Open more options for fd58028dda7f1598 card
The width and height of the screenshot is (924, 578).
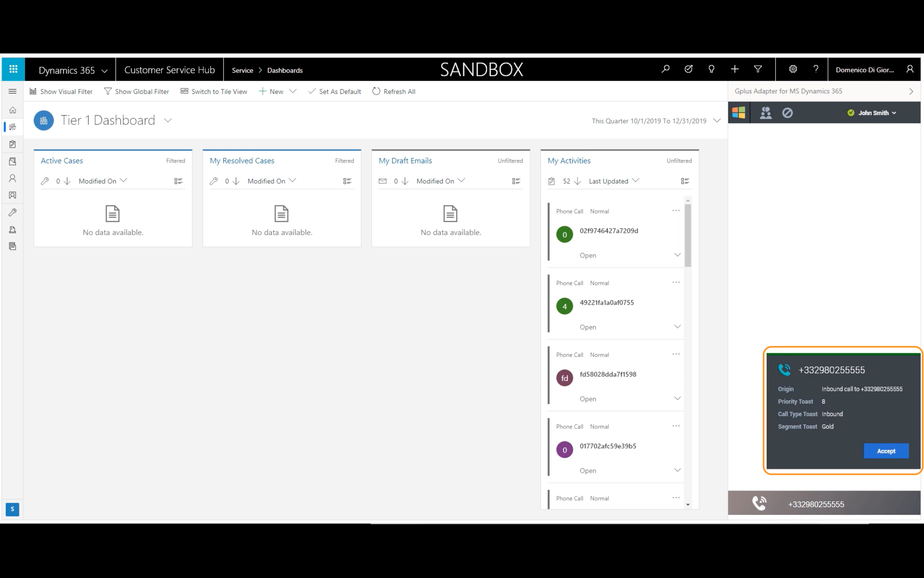(x=676, y=354)
